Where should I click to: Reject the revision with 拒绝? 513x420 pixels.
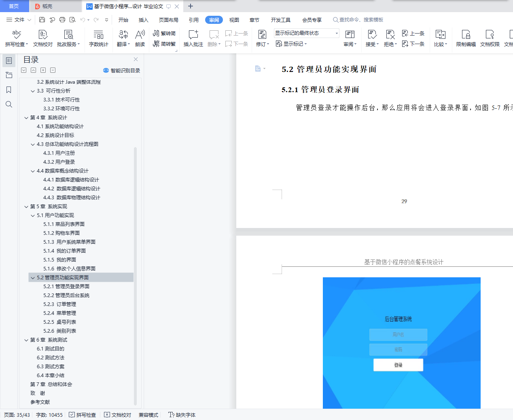[x=390, y=38]
